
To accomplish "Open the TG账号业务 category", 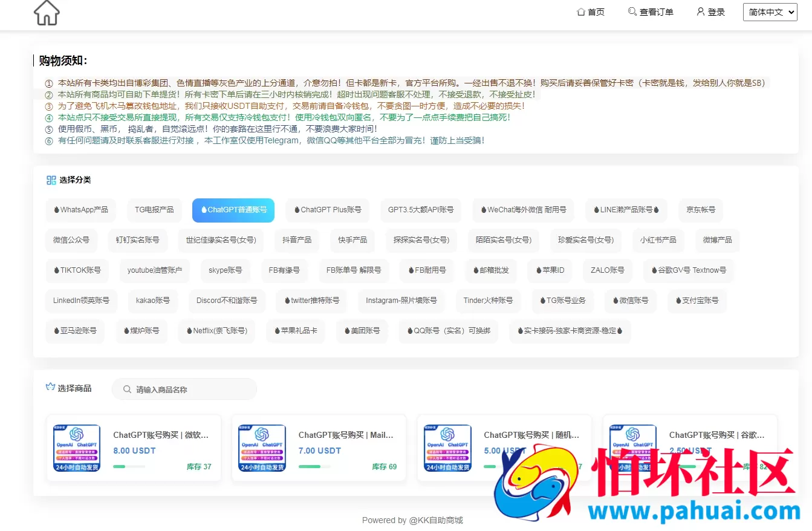I will click(x=563, y=301).
